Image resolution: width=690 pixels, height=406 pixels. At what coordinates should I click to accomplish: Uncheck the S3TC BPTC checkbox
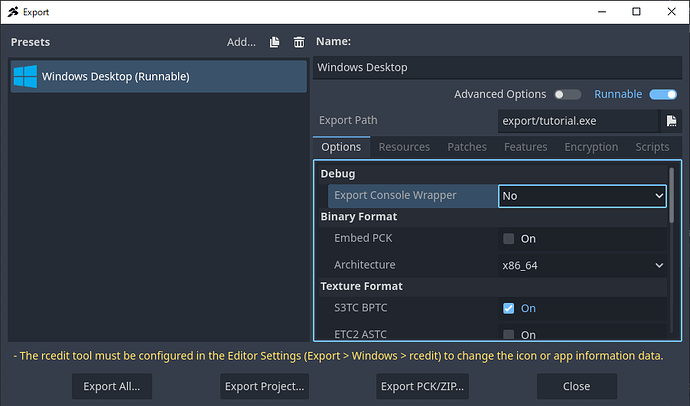pyautogui.click(x=509, y=308)
